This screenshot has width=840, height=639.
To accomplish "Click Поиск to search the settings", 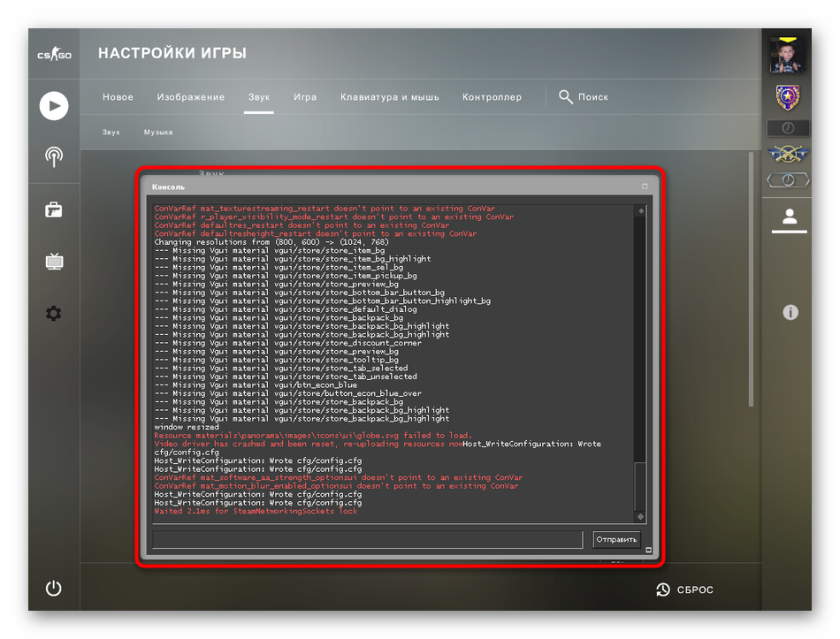I will [x=584, y=97].
